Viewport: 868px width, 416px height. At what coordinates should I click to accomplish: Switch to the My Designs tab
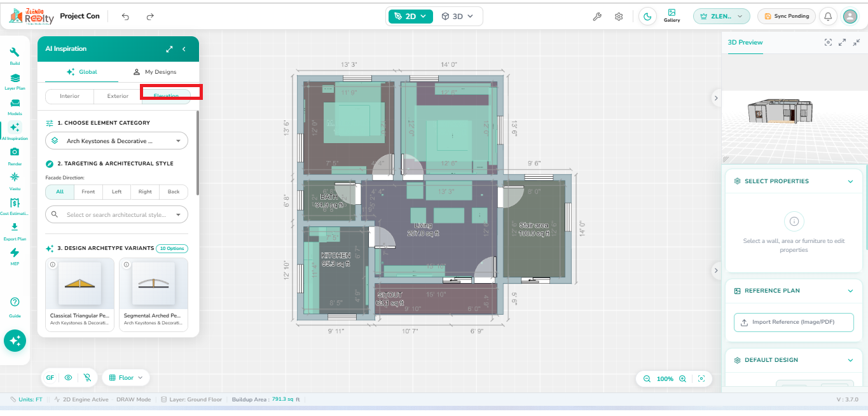pos(155,72)
